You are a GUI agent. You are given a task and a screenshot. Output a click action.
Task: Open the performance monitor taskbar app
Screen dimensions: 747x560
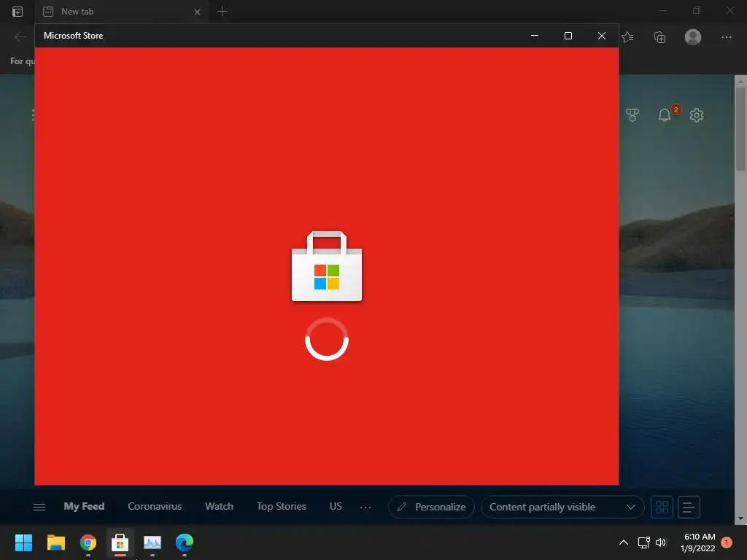coord(152,542)
